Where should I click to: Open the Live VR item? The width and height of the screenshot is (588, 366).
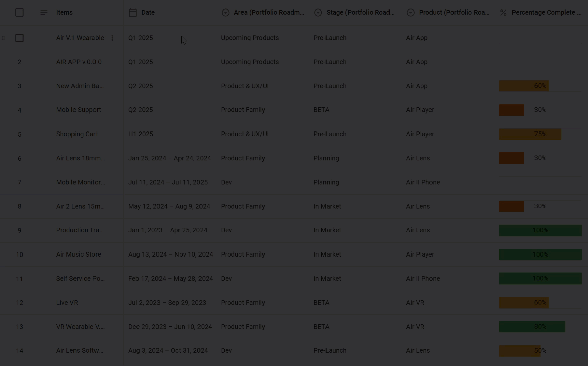click(67, 303)
